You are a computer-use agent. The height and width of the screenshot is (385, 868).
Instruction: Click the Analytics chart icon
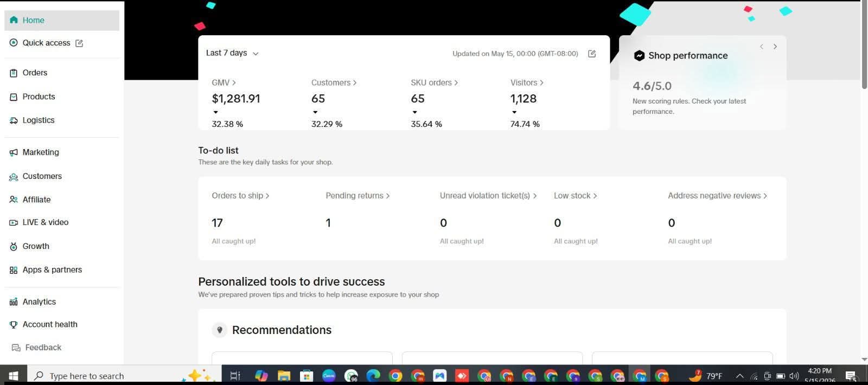point(14,301)
